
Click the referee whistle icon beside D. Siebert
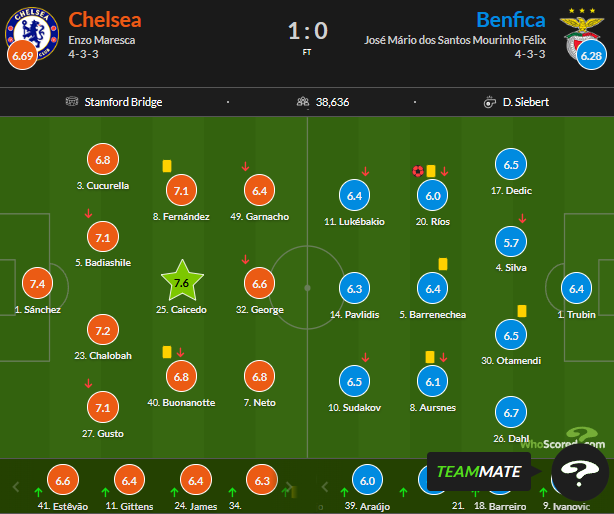pos(489,102)
